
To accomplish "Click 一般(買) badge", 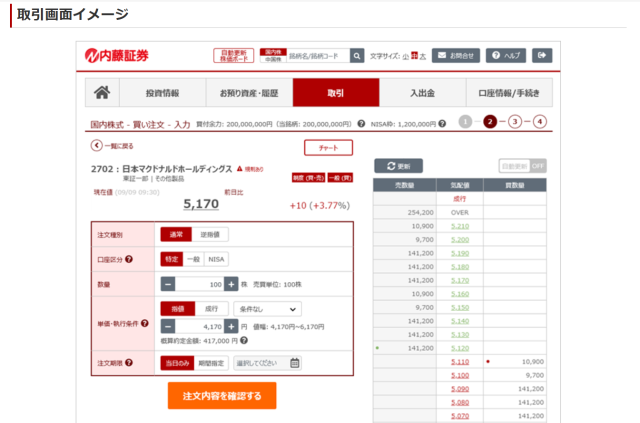I will pos(340,178).
